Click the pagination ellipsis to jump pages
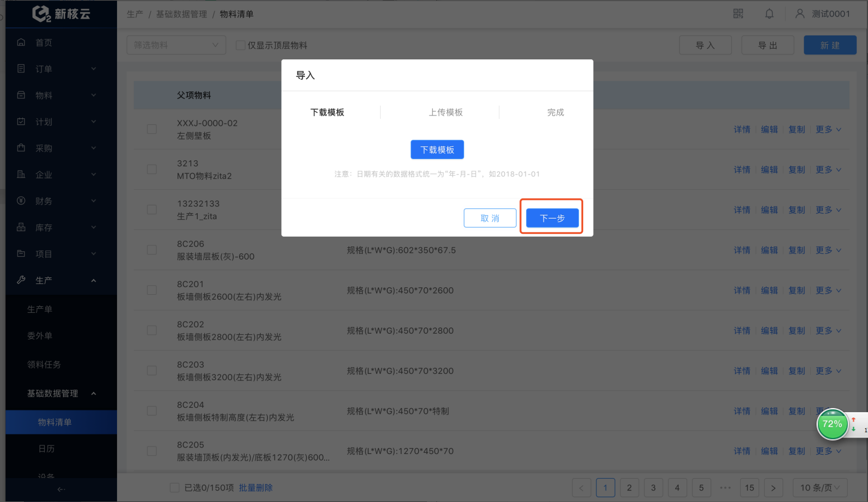Screen dimensions: 868x502 (x=725, y=488)
